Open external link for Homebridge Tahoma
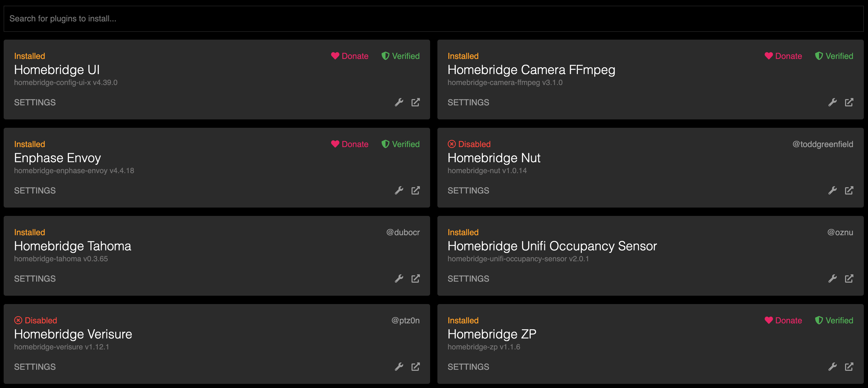 coord(415,278)
